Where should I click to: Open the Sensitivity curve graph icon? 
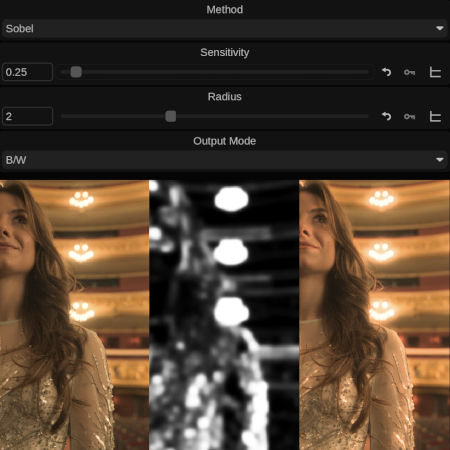pos(435,72)
